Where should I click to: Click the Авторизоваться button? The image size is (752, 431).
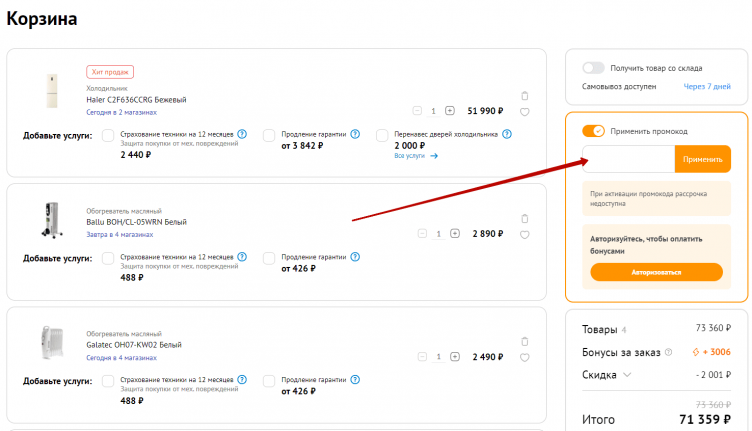pyautogui.click(x=656, y=272)
